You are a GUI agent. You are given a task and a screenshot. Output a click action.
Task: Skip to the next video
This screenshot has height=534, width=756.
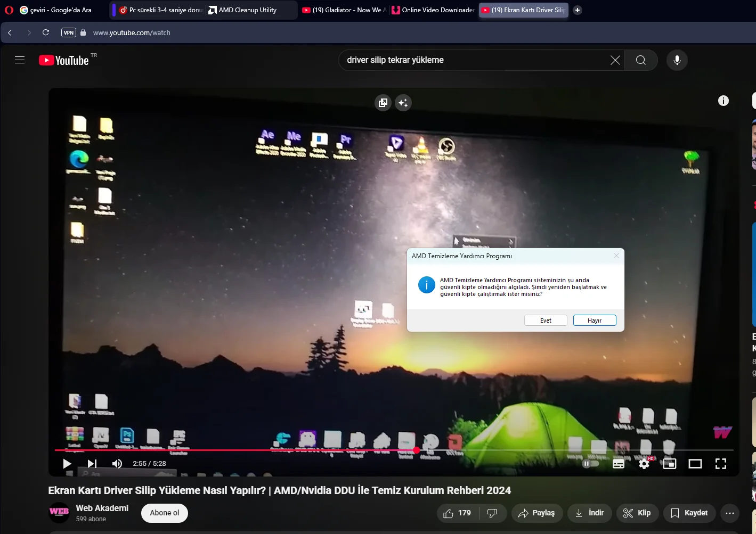click(x=92, y=464)
